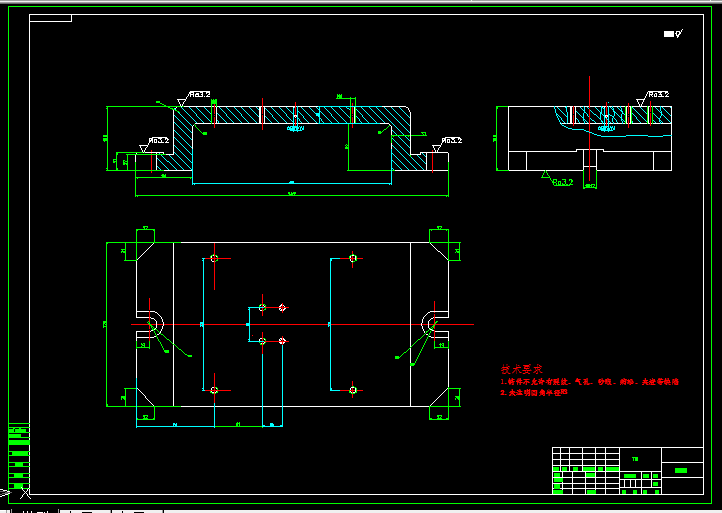Image resolution: width=722 pixels, height=513 pixels.
Task: Pick Ra3.2 label at section view's top surface
Action: (200, 94)
